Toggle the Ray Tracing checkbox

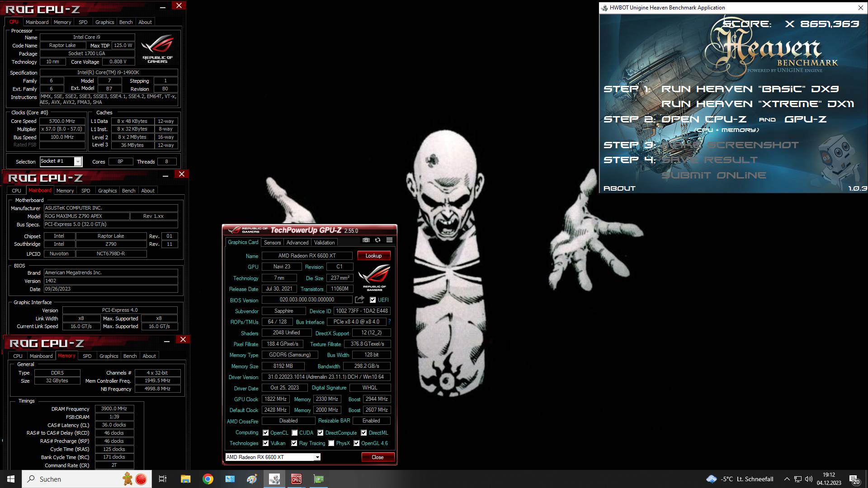[x=294, y=443]
